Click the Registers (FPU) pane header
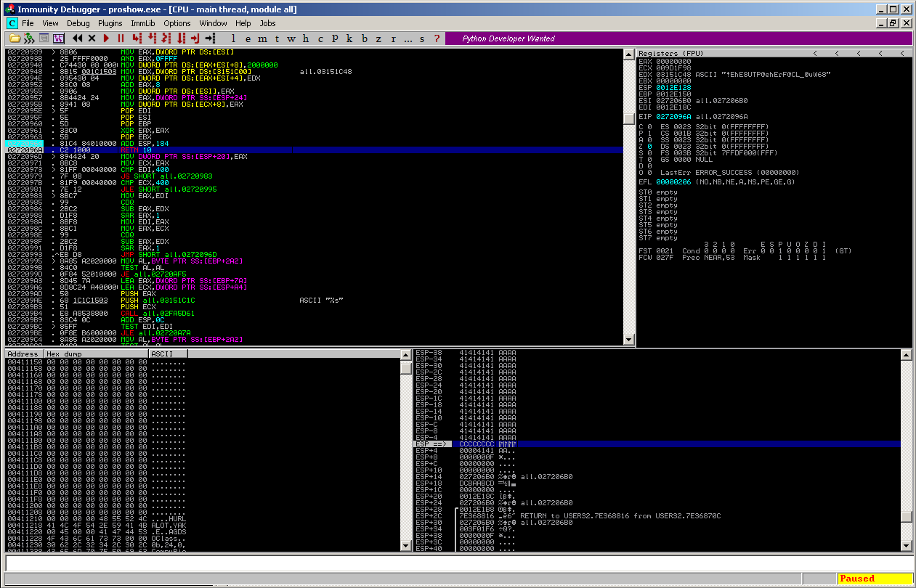916x588 pixels. 773,53
